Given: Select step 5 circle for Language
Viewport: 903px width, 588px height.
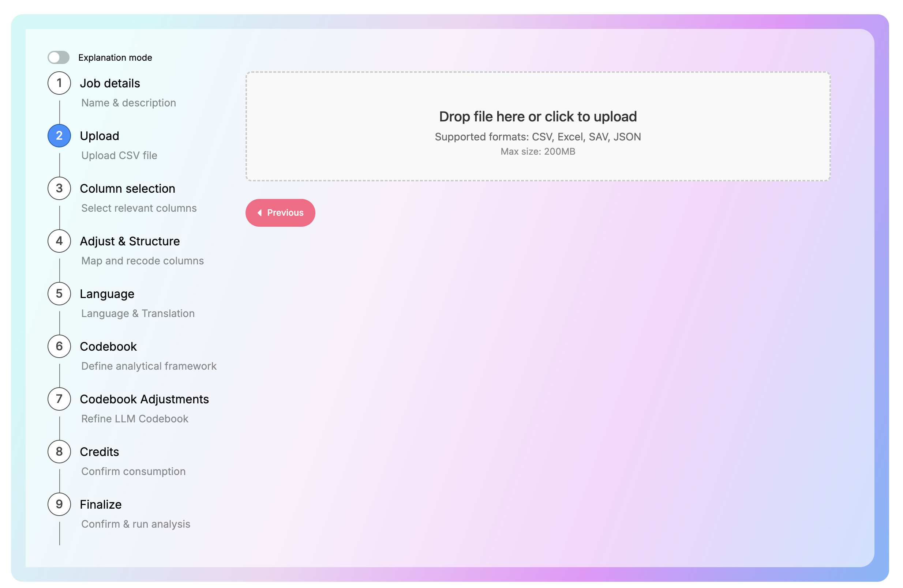Looking at the screenshot, I should point(59,293).
